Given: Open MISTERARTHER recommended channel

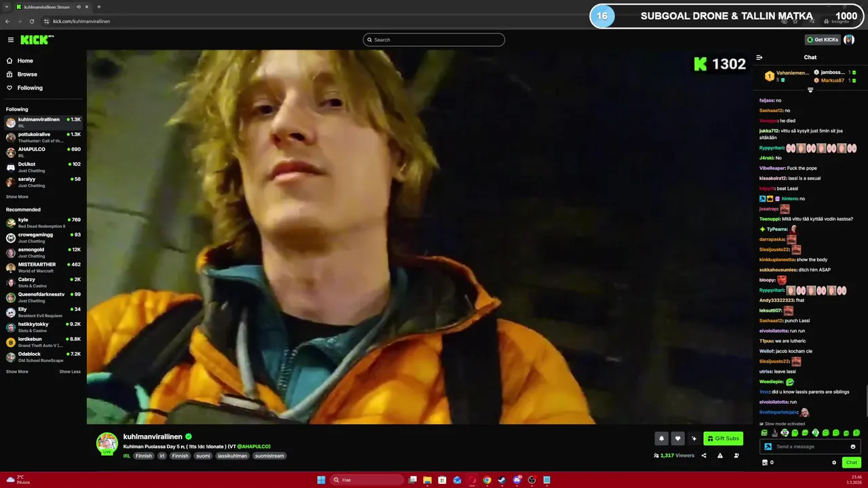Looking at the screenshot, I should click(x=43, y=268).
